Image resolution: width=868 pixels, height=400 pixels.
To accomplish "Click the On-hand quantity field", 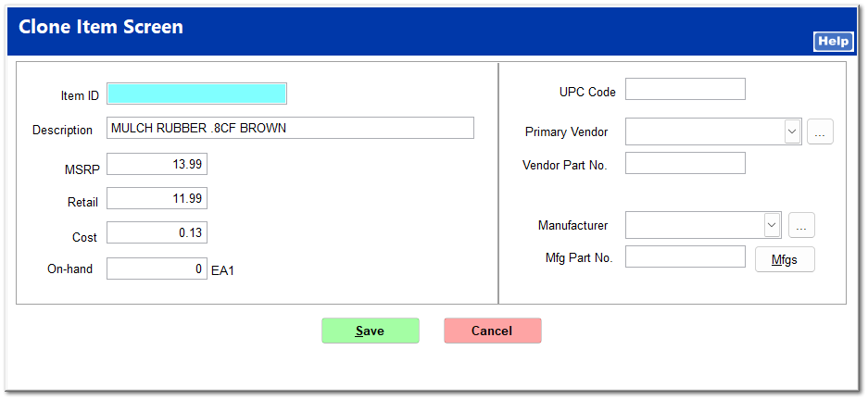I will 157,269.
